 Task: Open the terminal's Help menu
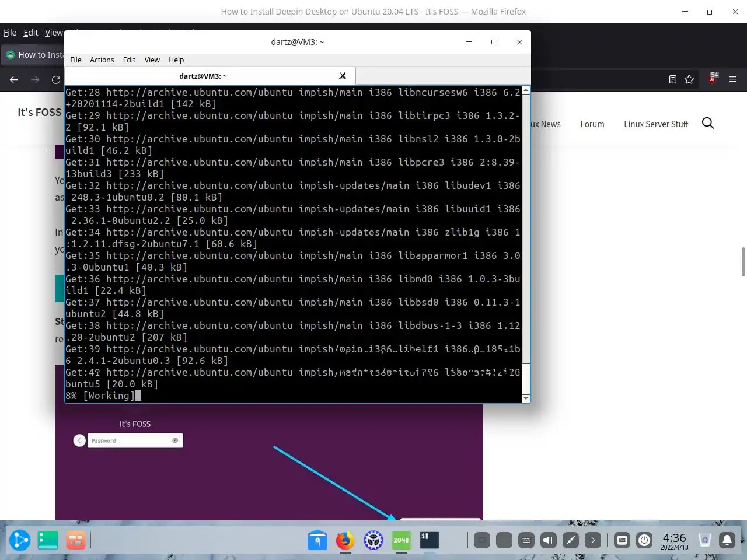tap(176, 60)
